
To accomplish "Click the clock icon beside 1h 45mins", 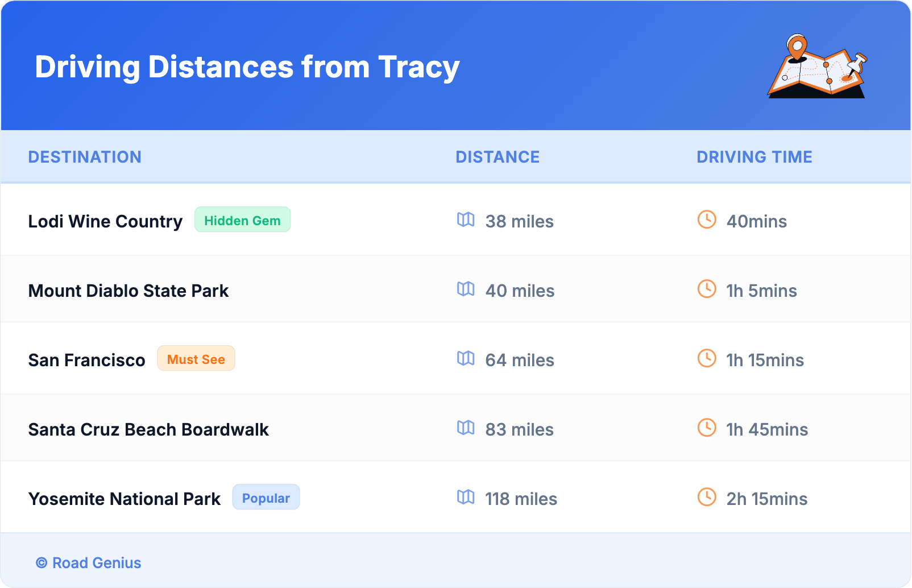I will [707, 428].
